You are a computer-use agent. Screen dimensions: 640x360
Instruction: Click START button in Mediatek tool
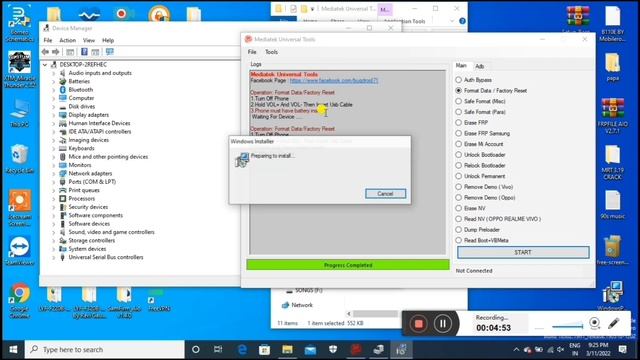point(523,252)
